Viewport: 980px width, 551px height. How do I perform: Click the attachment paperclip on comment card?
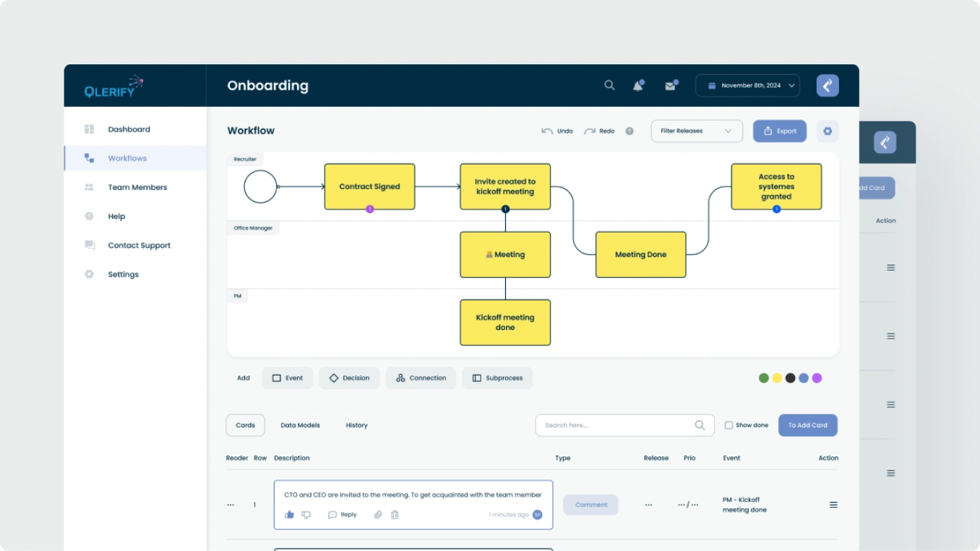pos(378,515)
